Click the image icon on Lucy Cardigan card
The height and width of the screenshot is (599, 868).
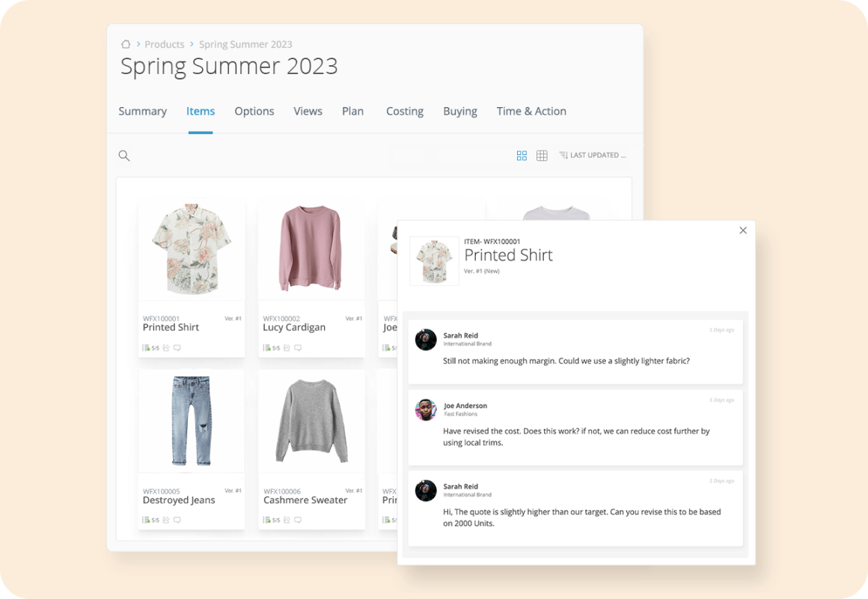[x=287, y=348]
